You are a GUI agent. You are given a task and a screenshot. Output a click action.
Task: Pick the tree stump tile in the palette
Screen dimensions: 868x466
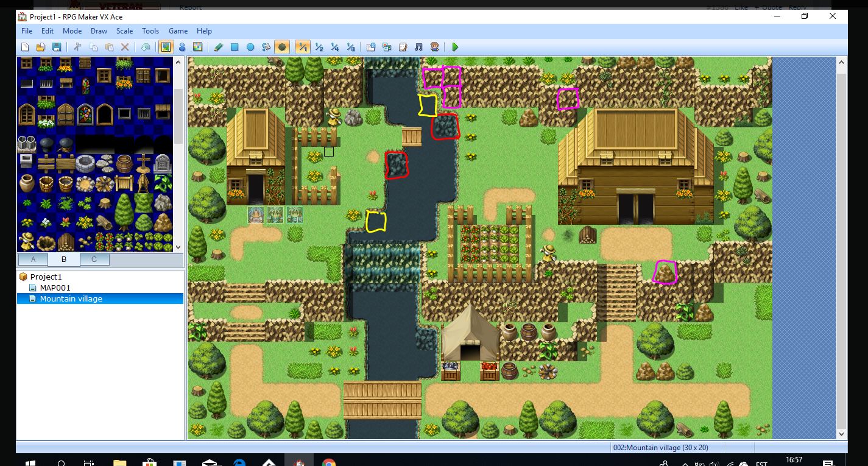(x=104, y=202)
